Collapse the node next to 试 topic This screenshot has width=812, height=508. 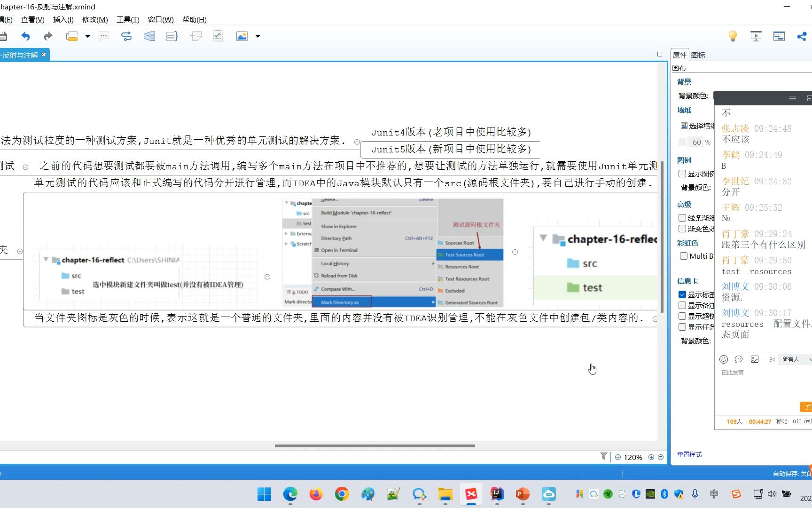(x=25, y=167)
